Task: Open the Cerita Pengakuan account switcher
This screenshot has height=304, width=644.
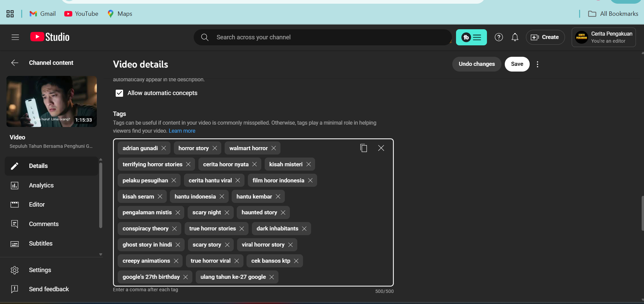Action: click(603, 37)
